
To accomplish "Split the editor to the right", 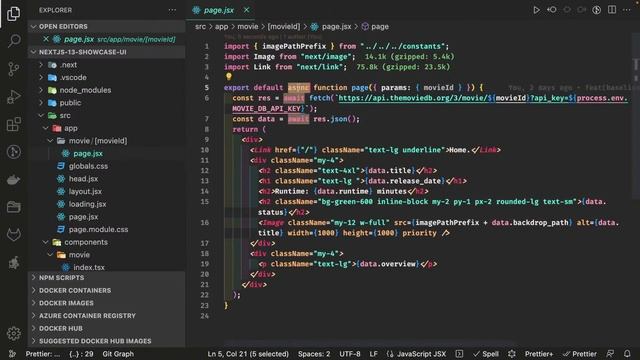I will pos(612,10).
